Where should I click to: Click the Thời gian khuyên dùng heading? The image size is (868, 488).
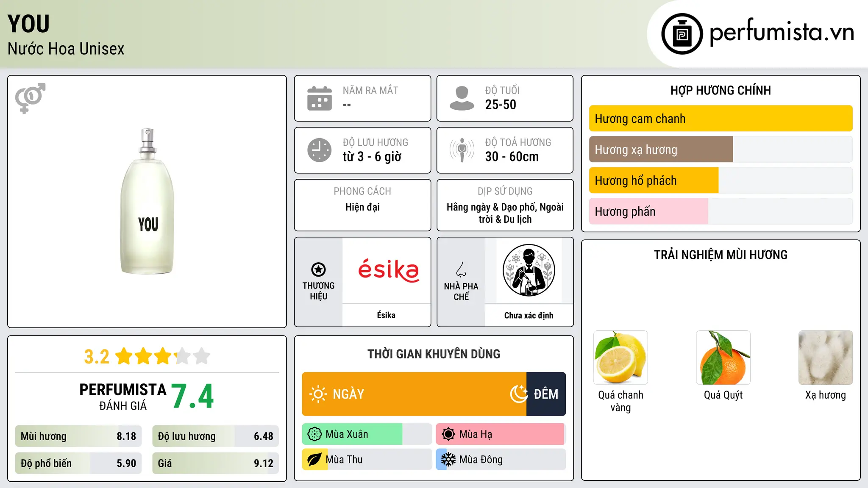click(x=434, y=354)
